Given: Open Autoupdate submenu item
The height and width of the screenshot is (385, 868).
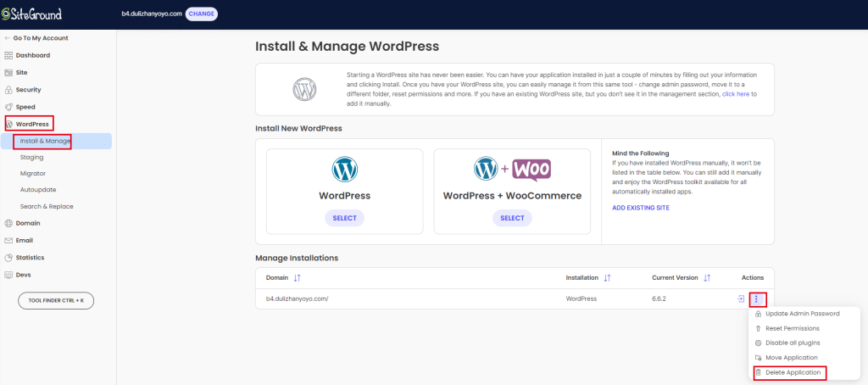Looking at the screenshot, I should point(38,189).
